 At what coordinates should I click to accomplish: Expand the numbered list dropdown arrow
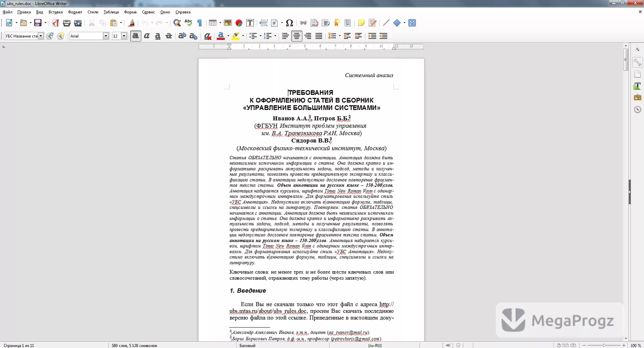coord(275,36)
